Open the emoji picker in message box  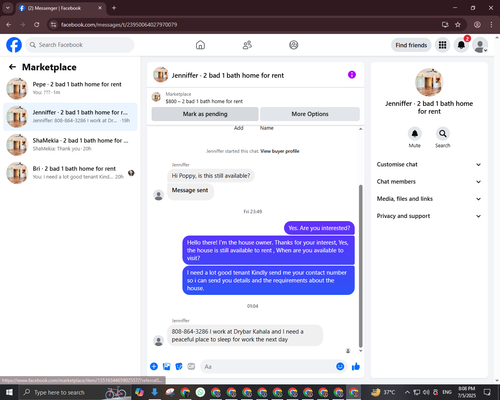point(340,367)
